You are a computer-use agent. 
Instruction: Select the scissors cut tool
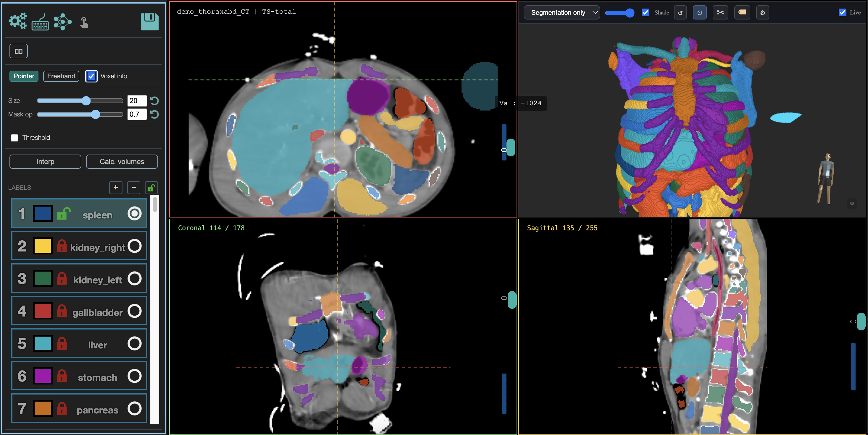[x=720, y=13]
